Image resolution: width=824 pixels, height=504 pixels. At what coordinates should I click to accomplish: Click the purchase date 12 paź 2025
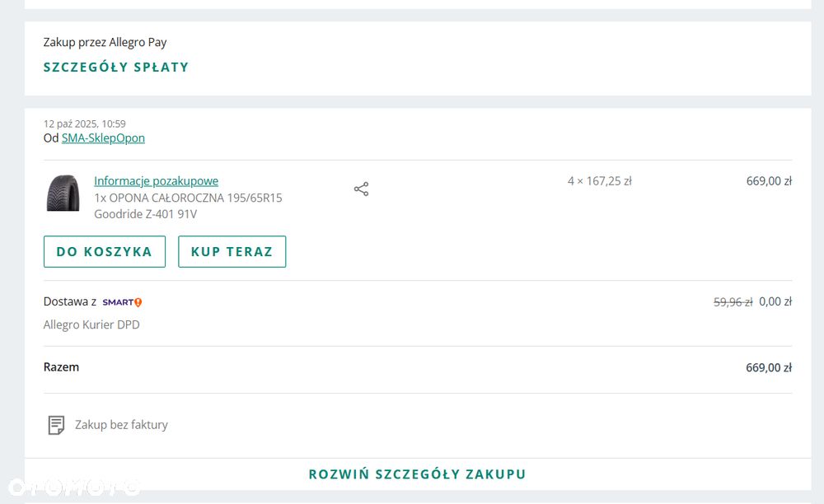[x=70, y=124]
